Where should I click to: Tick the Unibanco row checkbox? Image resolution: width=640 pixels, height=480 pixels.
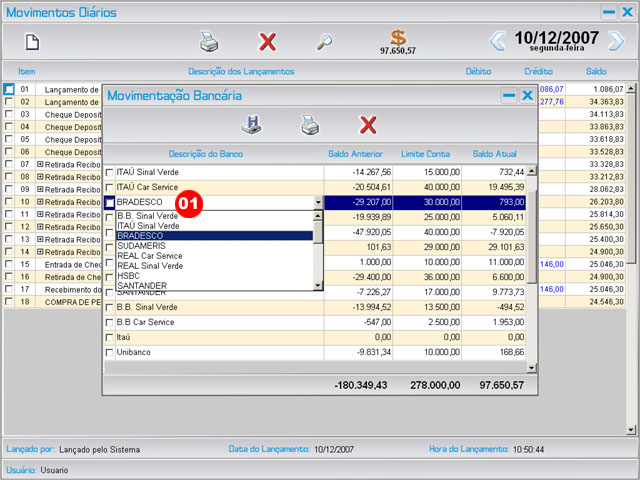tap(110, 352)
